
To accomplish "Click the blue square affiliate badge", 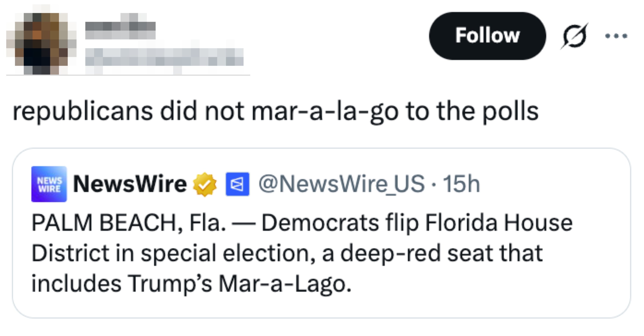I will coord(237,184).
